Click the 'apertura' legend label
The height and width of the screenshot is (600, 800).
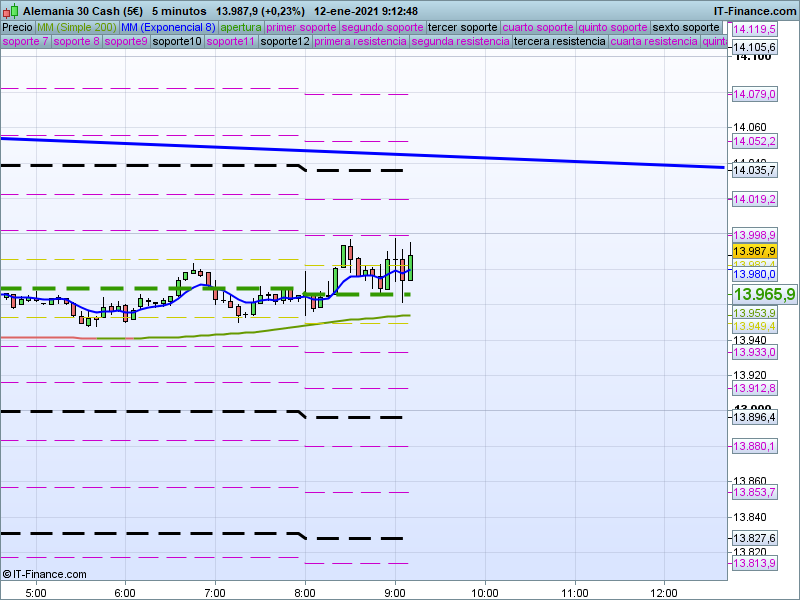(x=241, y=27)
